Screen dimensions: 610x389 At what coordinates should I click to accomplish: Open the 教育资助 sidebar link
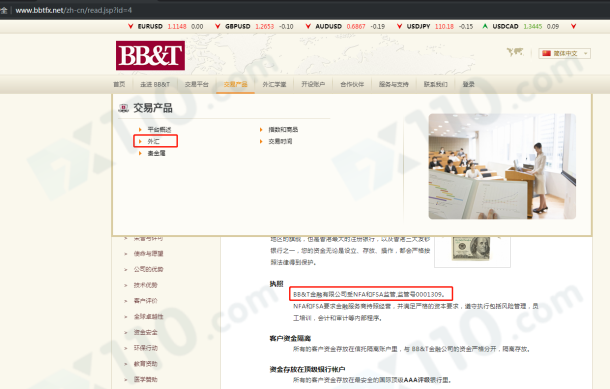pyautogui.click(x=145, y=364)
